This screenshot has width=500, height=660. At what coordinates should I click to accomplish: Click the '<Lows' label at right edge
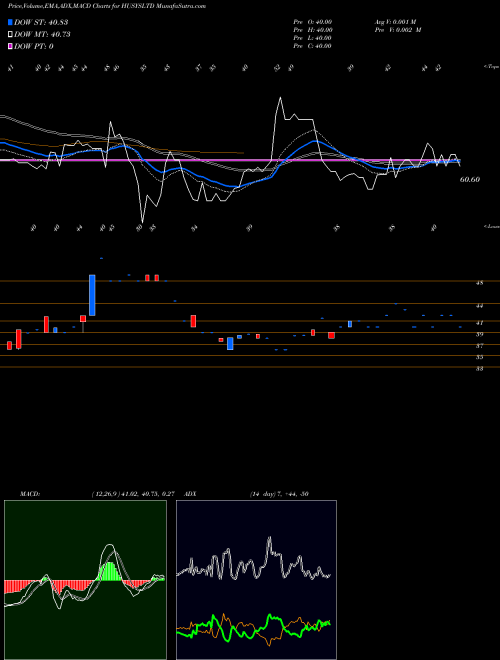coord(491,226)
